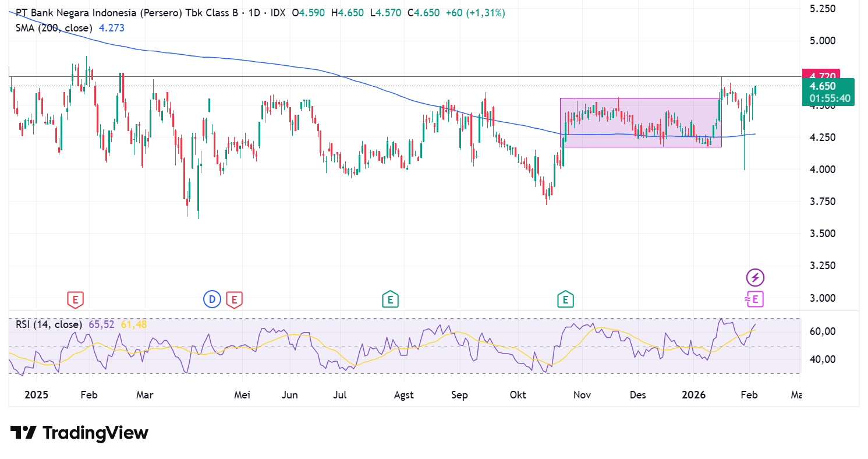Click the PT Bank Negara Indonesia symbol title

pos(128,13)
